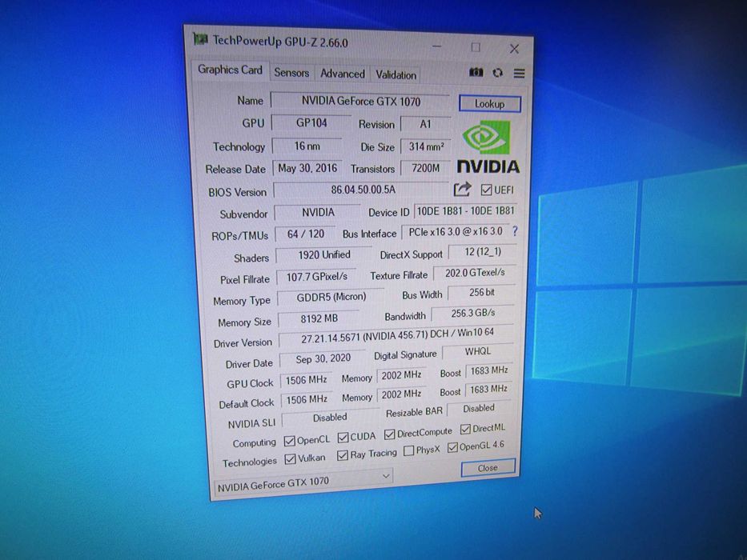Click the Default Clock value 1506 MHz
The width and height of the screenshot is (747, 560).
[x=307, y=399]
